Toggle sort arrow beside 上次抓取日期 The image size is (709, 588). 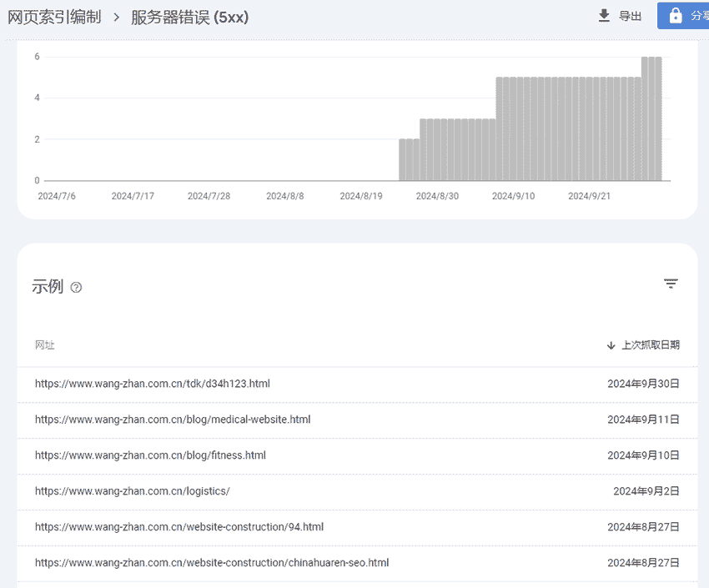tap(611, 345)
